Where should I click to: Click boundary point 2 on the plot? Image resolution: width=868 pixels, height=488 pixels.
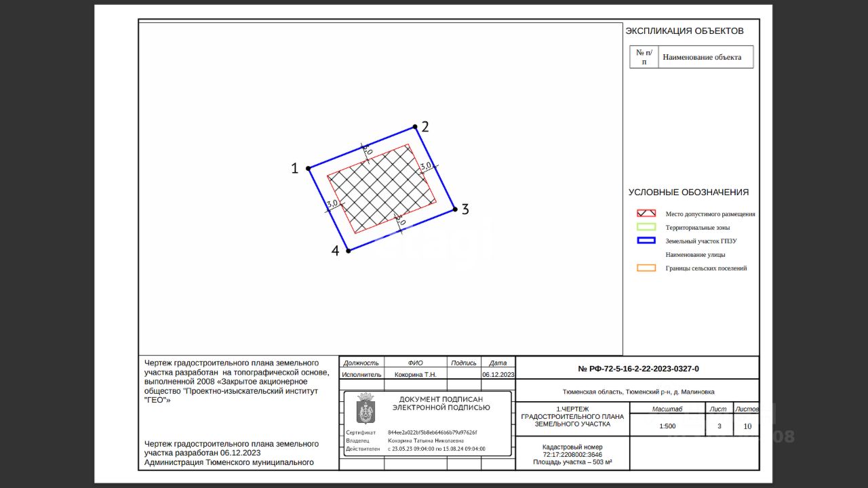pos(415,127)
